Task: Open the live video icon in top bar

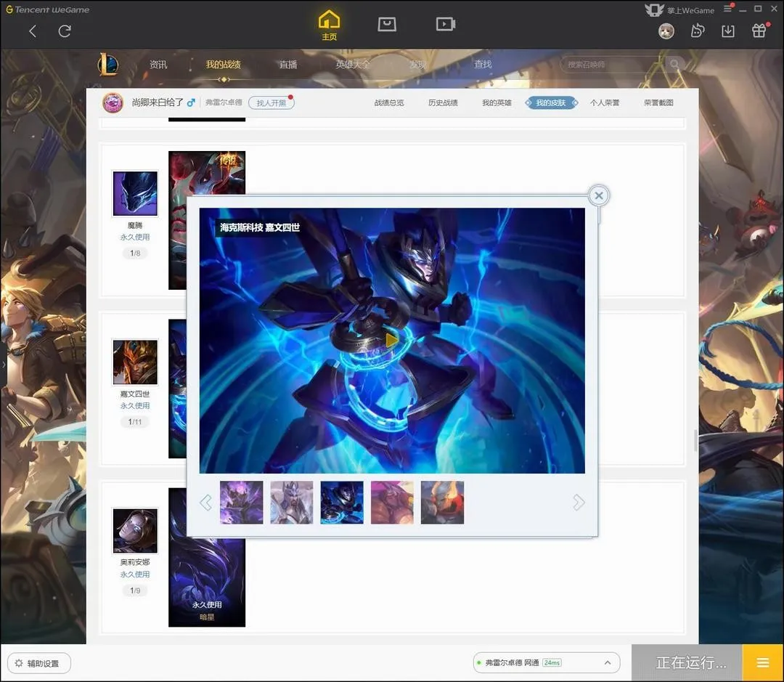Action: [x=445, y=24]
